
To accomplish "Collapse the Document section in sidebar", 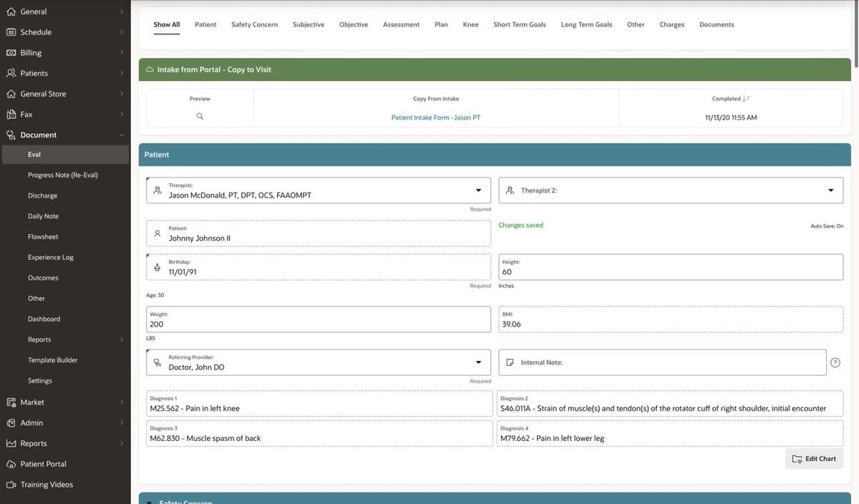I will [x=122, y=135].
